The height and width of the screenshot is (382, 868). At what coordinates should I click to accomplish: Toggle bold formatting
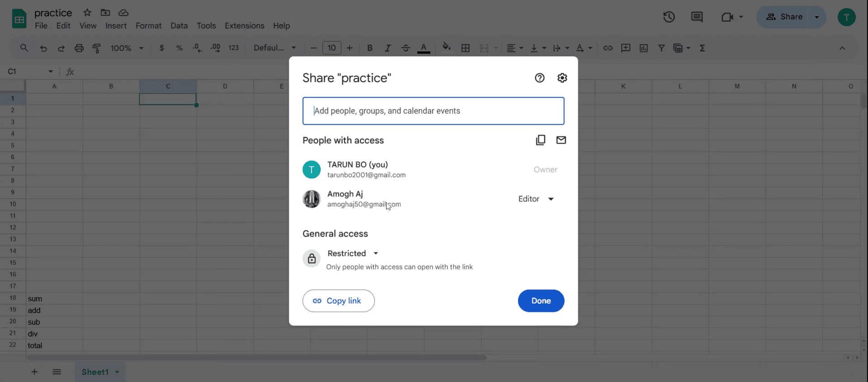coord(370,48)
